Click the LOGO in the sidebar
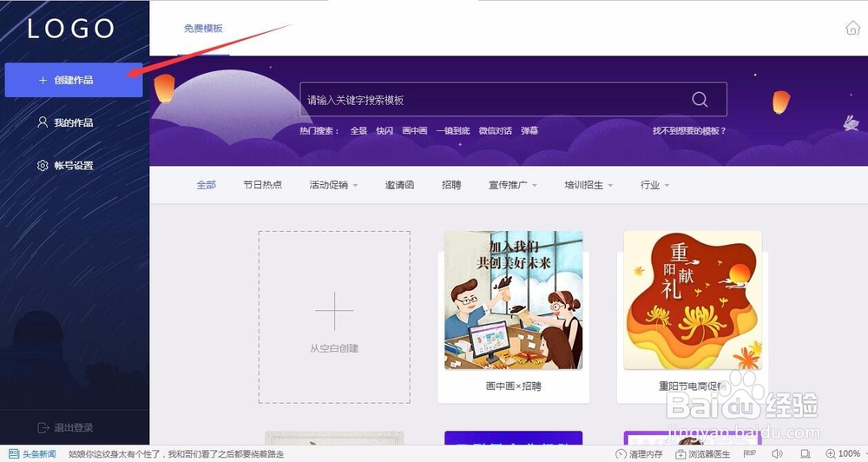 click(x=71, y=29)
